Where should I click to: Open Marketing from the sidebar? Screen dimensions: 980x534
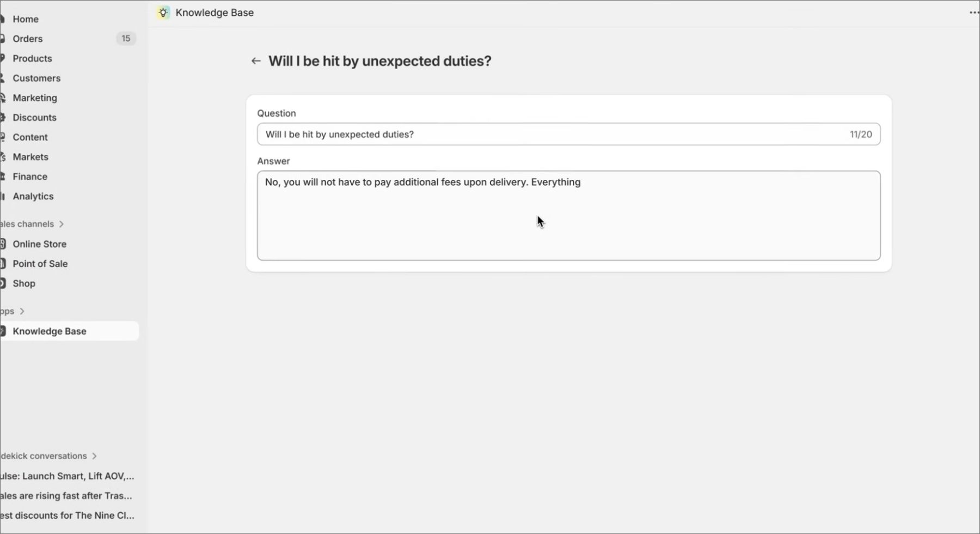(35, 98)
